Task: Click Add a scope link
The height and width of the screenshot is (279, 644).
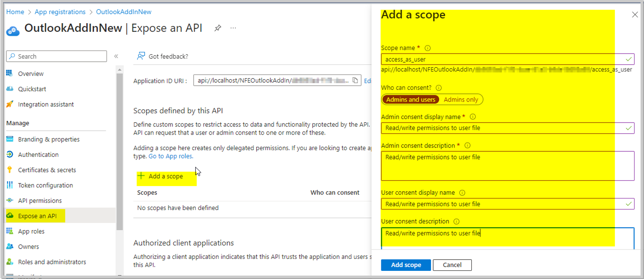Action: 166,176
